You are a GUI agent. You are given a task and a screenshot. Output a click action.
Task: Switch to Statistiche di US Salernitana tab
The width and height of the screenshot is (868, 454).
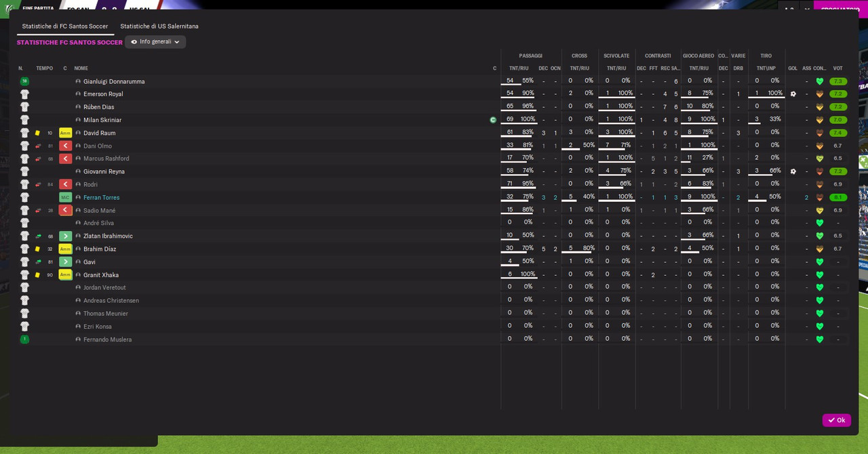[x=159, y=26]
